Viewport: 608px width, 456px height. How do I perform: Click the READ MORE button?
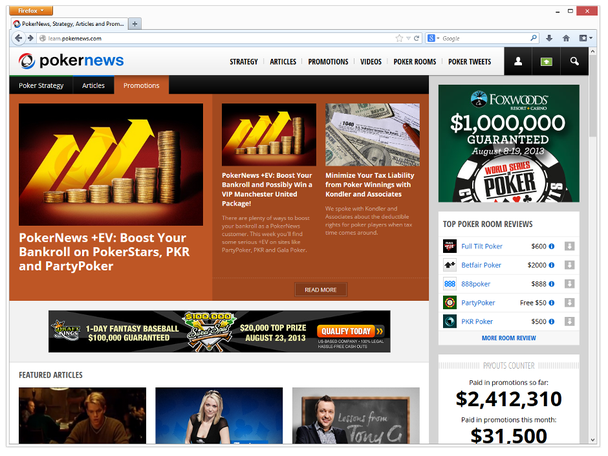[x=320, y=290]
